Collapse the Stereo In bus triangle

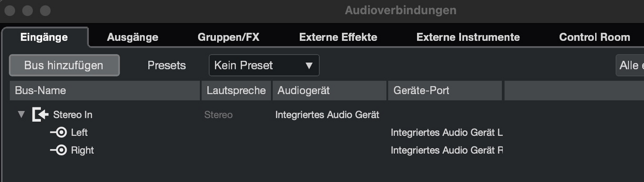(x=21, y=115)
